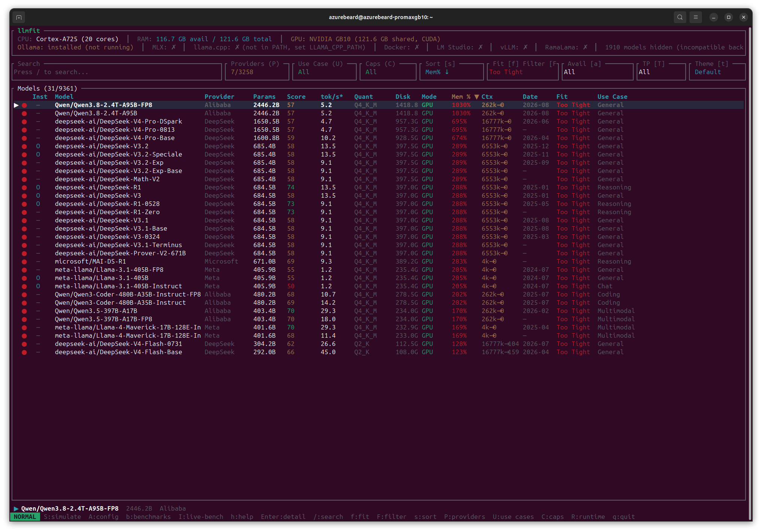Click I:live-bench in the bottom hint bar
Viewport: 762px width, 532px height.
tap(201, 517)
